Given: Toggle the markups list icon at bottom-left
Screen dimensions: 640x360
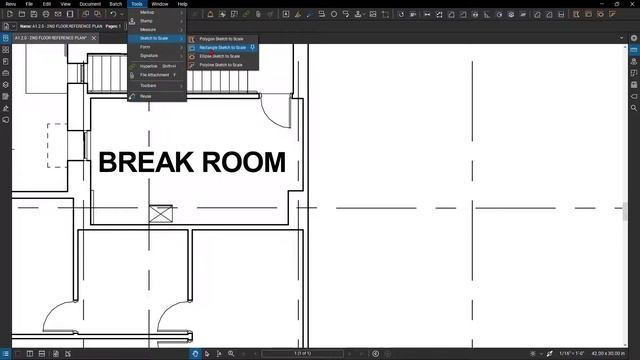Looking at the screenshot, I should pos(5,354).
